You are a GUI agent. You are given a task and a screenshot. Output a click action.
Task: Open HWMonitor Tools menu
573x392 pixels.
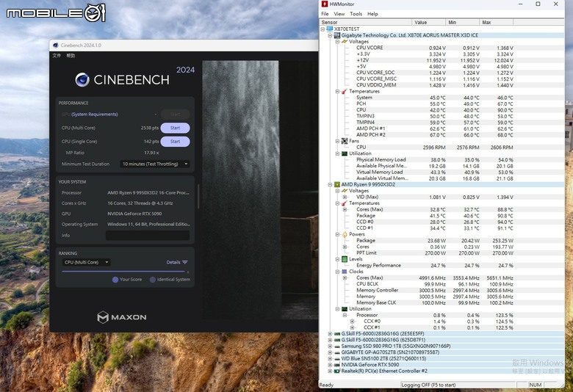[356, 14]
